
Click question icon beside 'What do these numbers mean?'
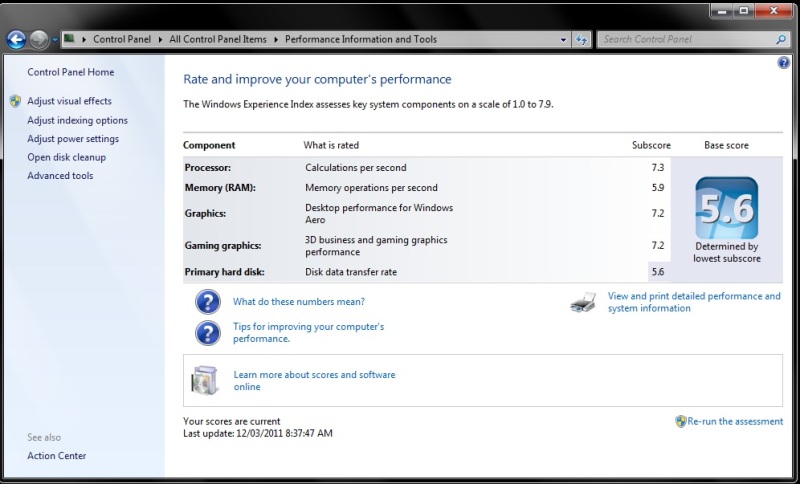pos(207,302)
